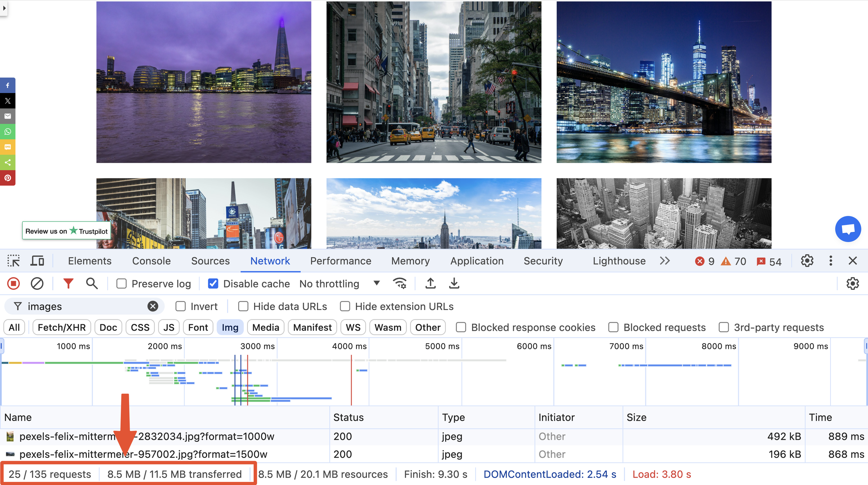This screenshot has width=868, height=485.
Task: Open network conditions wifi icon
Action: point(400,284)
